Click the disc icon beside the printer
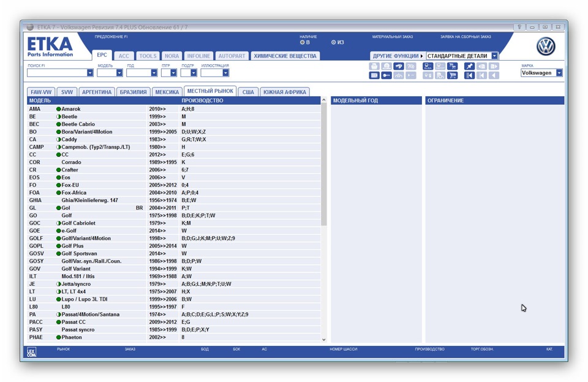The width and height of the screenshot is (588, 382). coord(386,66)
